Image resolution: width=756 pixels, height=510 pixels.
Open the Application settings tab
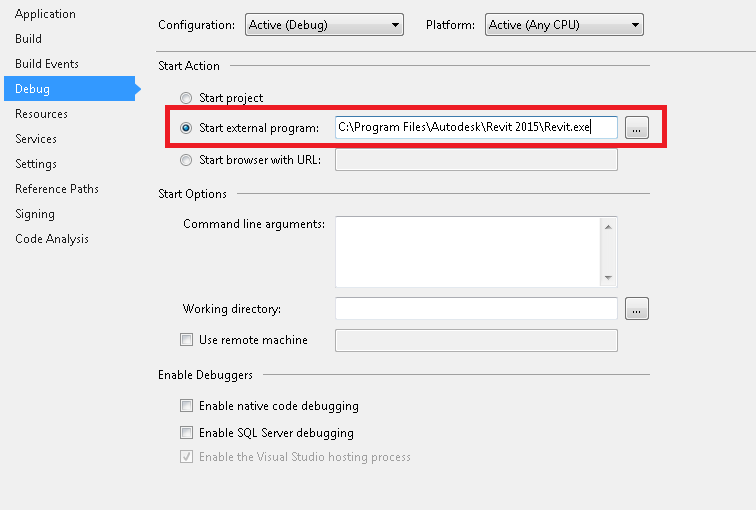(x=45, y=14)
